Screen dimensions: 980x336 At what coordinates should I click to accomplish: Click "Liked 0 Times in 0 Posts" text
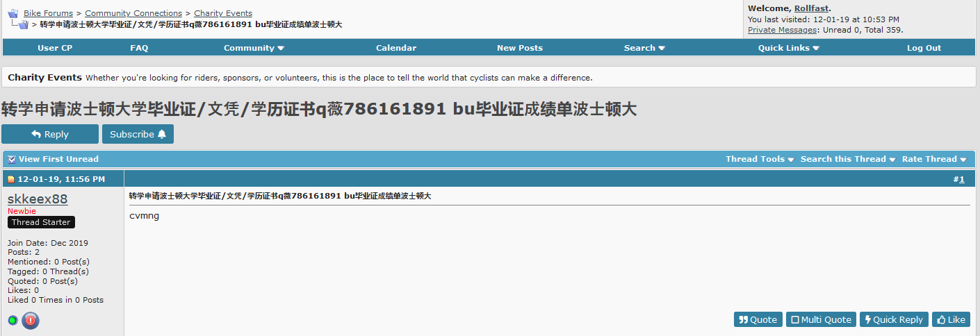coord(56,300)
